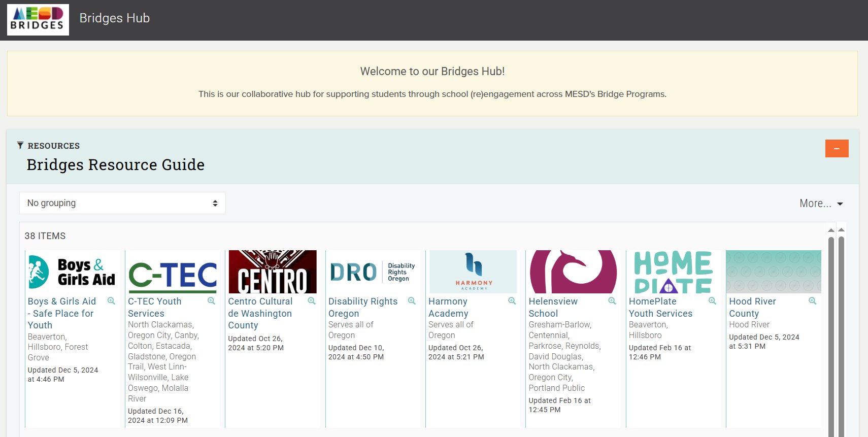
Task: Click 'Welcome to our Bridges Hub!' heading
Action: click(432, 71)
